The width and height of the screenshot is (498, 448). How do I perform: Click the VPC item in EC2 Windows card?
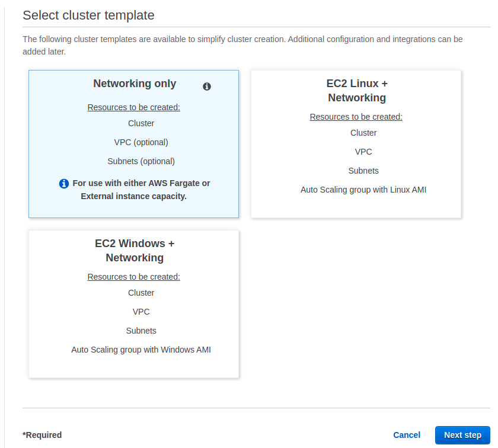pyautogui.click(x=141, y=312)
